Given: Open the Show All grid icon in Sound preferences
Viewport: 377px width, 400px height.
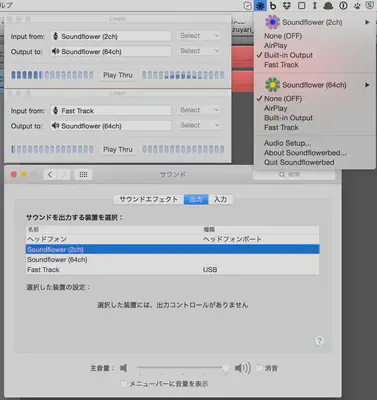Looking at the screenshot, I should [x=83, y=175].
